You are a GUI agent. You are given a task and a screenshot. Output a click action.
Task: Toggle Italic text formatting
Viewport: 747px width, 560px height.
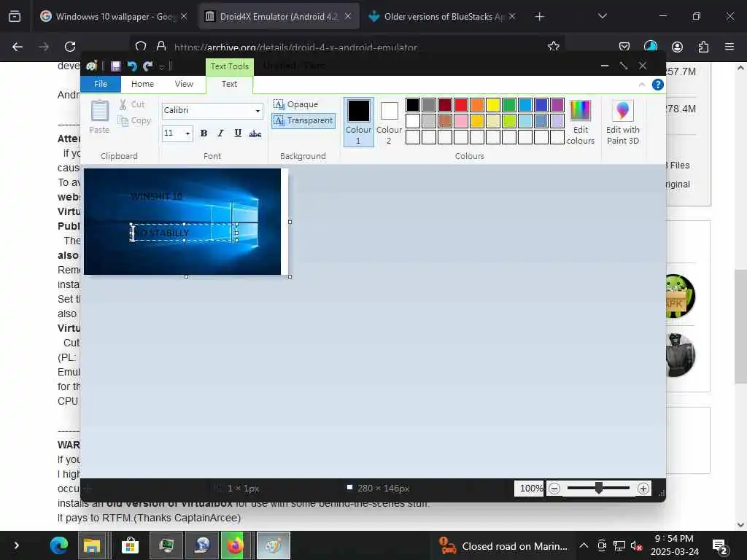220,133
